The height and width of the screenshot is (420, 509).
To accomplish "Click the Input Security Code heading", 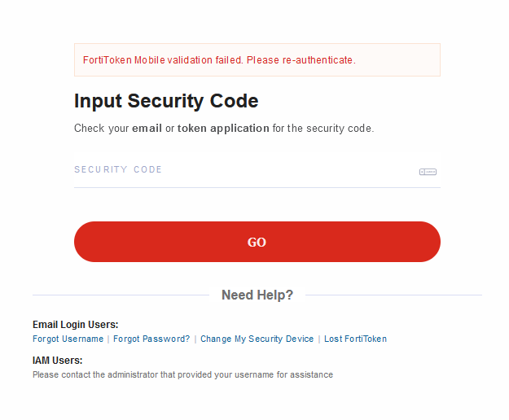I will (166, 102).
